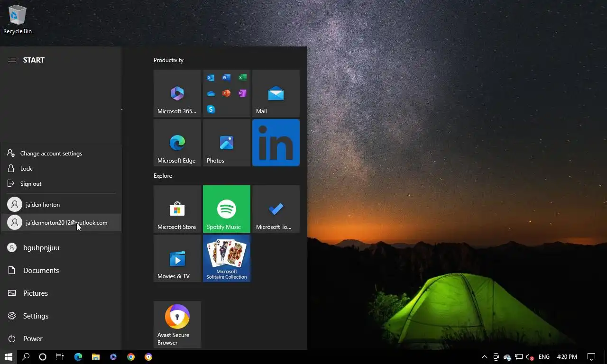Open Skype from the Office folder tile

point(211,109)
